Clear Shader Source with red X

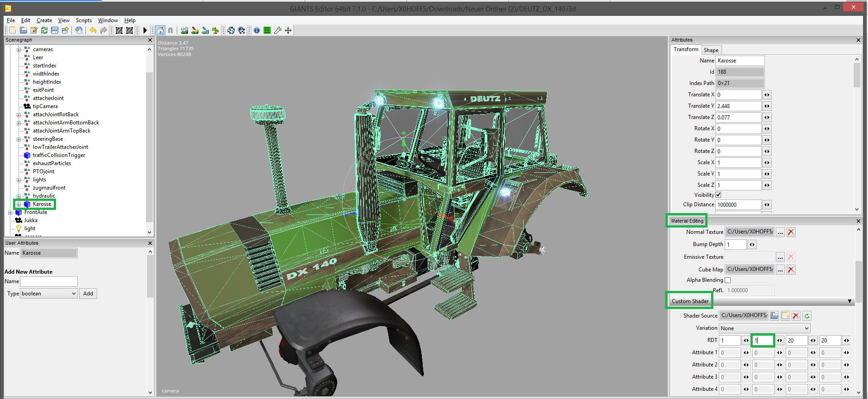tap(796, 316)
